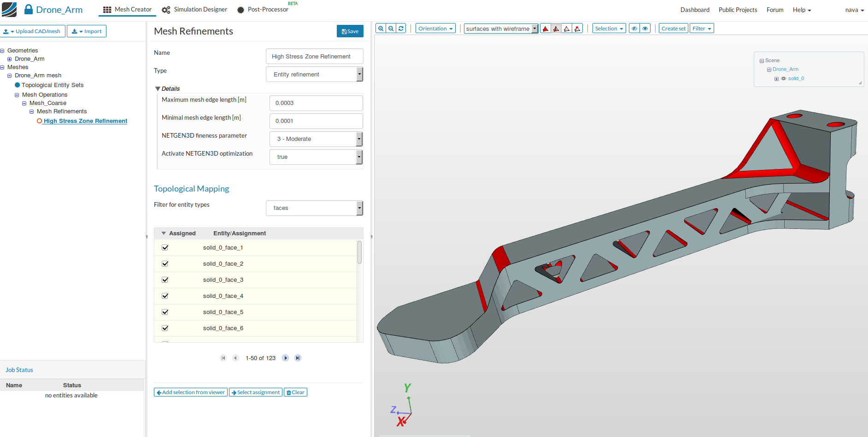Screen dimensions: 868x437
Task: Click the show all eye icon
Action: point(645,29)
